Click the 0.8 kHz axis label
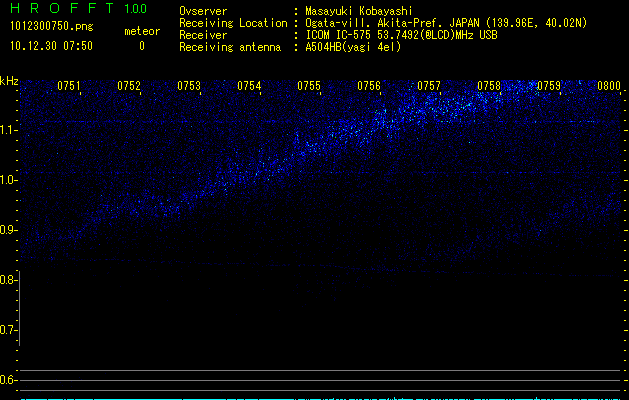Viewport: 629px width, 400px height. tap(8, 280)
